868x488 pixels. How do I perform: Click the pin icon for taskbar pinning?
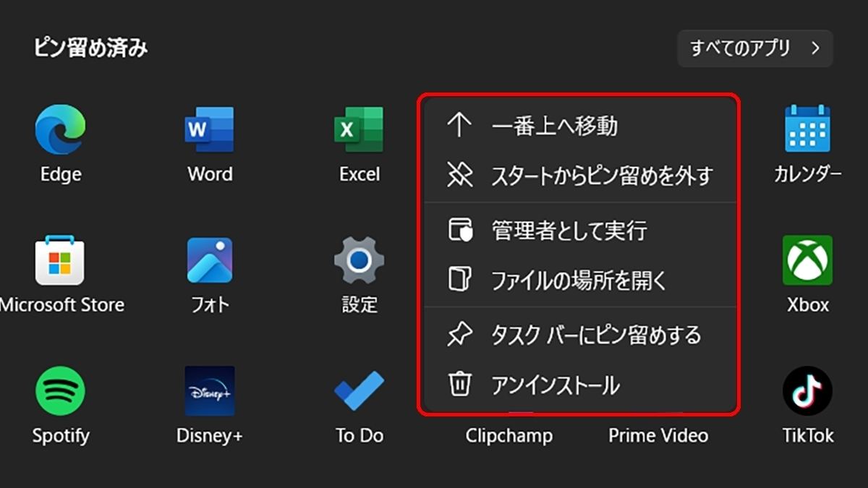460,335
